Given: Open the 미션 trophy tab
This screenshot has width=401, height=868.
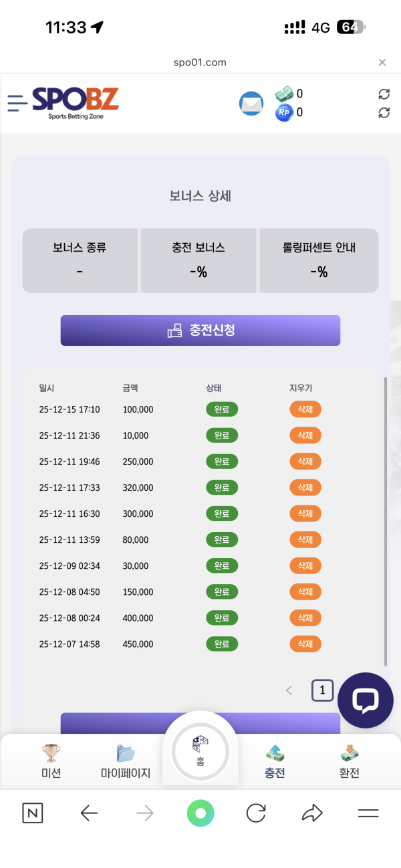Looking at the screenshot, I should (51, 761).
